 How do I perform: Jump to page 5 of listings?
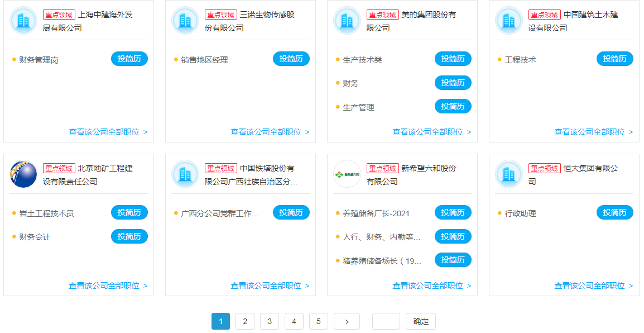coord(319,321)
